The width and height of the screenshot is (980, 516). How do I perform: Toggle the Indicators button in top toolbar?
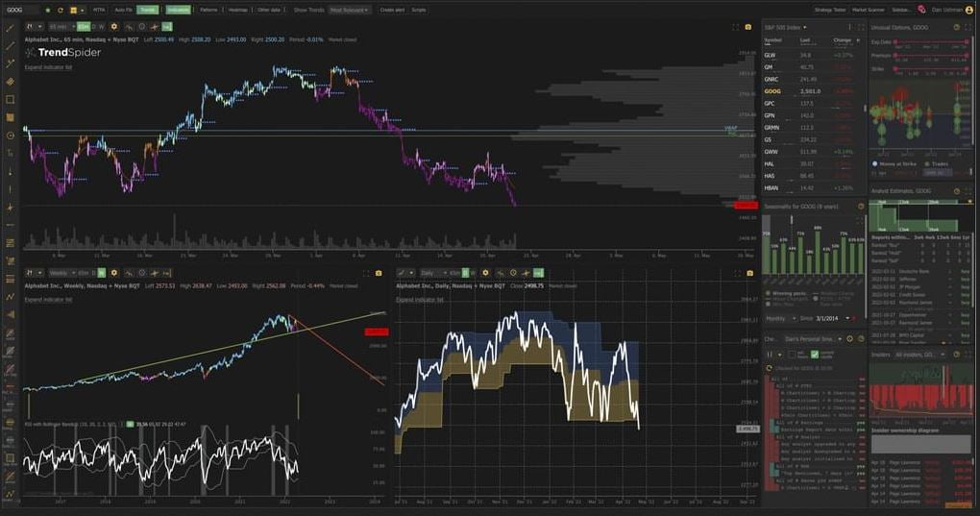178,10
